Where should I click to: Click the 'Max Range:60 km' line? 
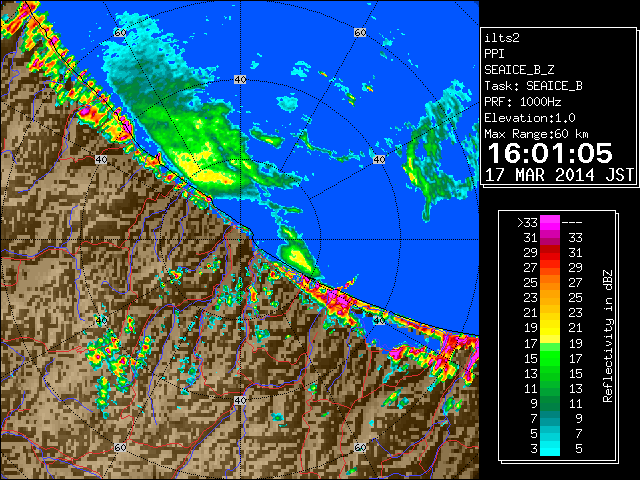tap(537, 134)
